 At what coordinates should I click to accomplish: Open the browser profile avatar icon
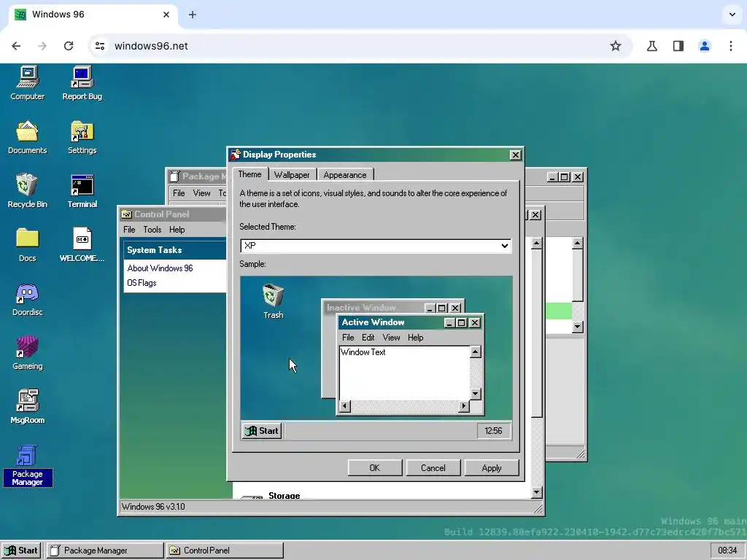[704, 46]
